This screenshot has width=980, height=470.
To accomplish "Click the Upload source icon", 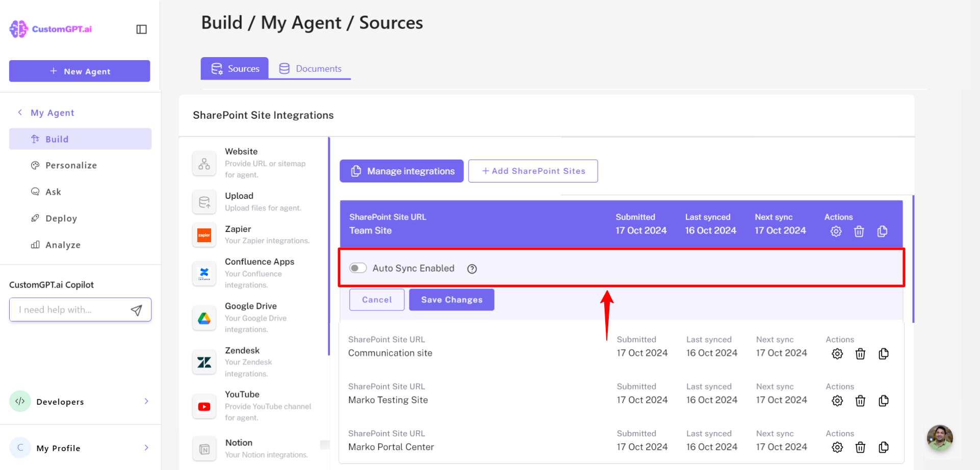I will click(204, 202).
